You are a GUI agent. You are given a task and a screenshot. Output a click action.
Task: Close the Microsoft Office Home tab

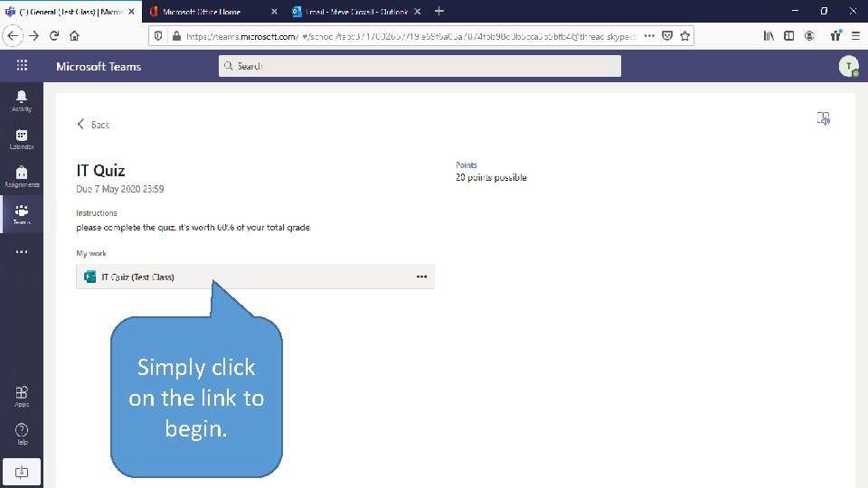(274, 11)
